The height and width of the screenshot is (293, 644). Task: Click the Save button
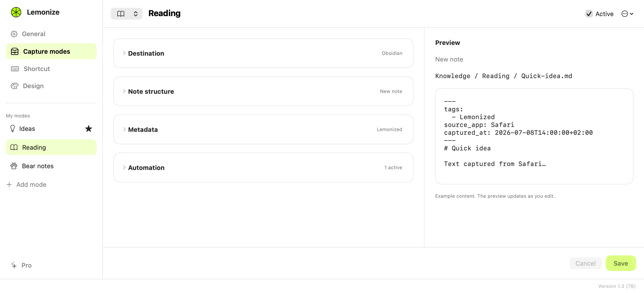[x=621, y=263]
